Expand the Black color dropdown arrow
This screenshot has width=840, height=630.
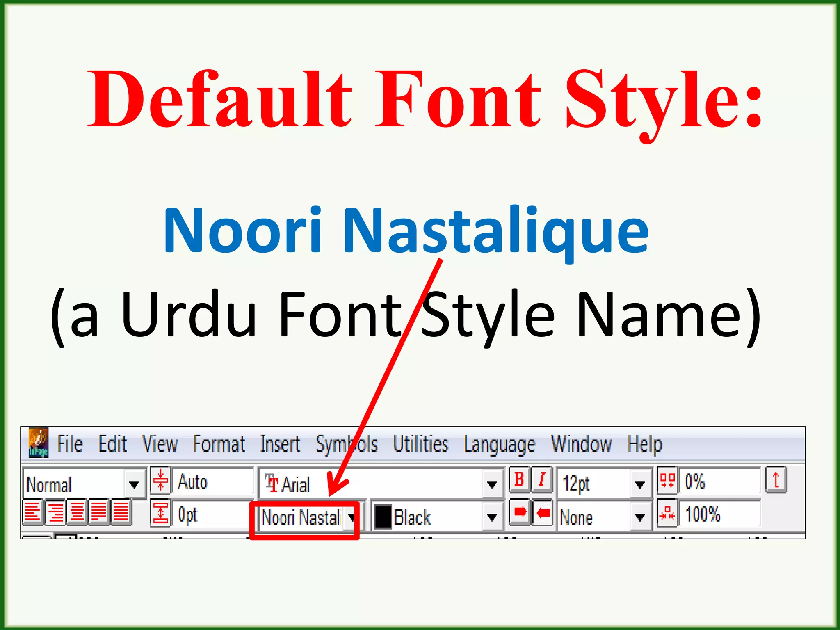[x=492, y=517]
